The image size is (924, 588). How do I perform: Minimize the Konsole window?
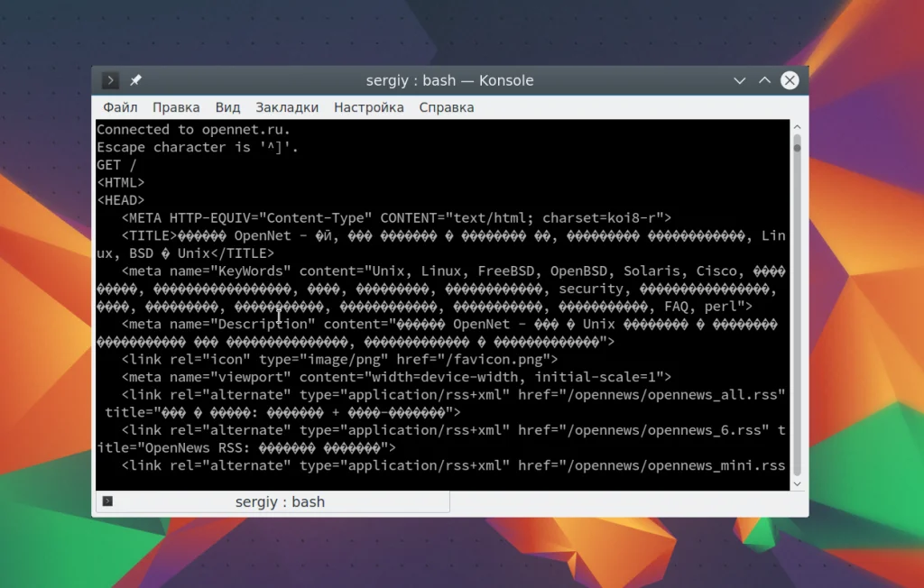740,81
